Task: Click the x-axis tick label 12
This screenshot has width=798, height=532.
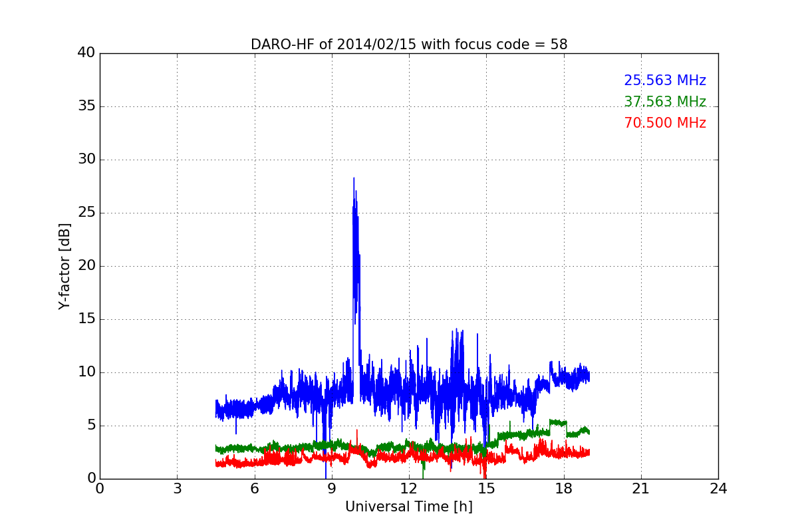Action: pyautogui.click(x=409, y=489)
